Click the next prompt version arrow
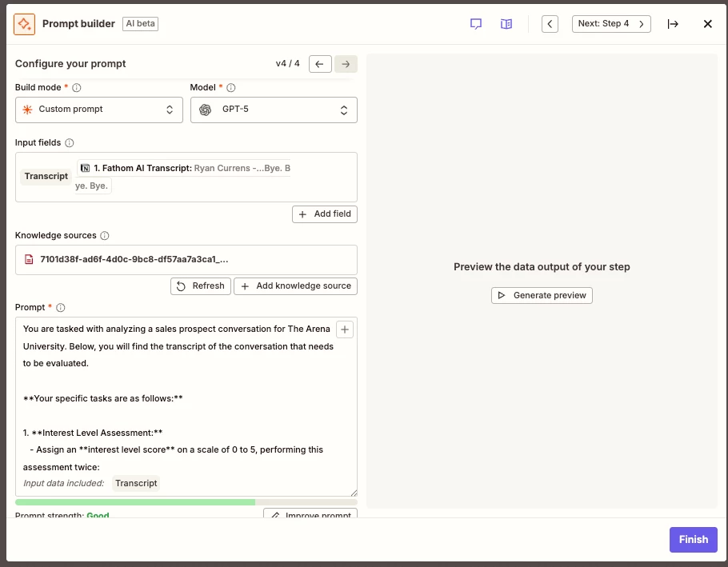The width and height of the screenshot is (728, 567). (x=346, y=64)
